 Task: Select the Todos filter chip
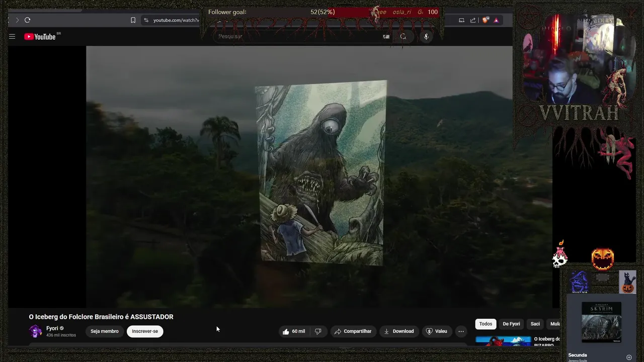coord(486,324)
